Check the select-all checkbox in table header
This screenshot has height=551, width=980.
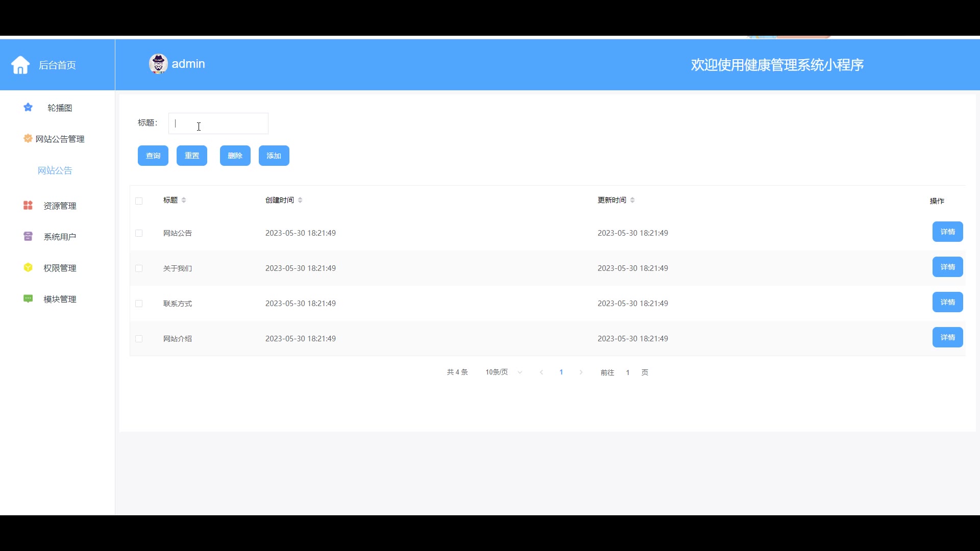click(139, 201)
